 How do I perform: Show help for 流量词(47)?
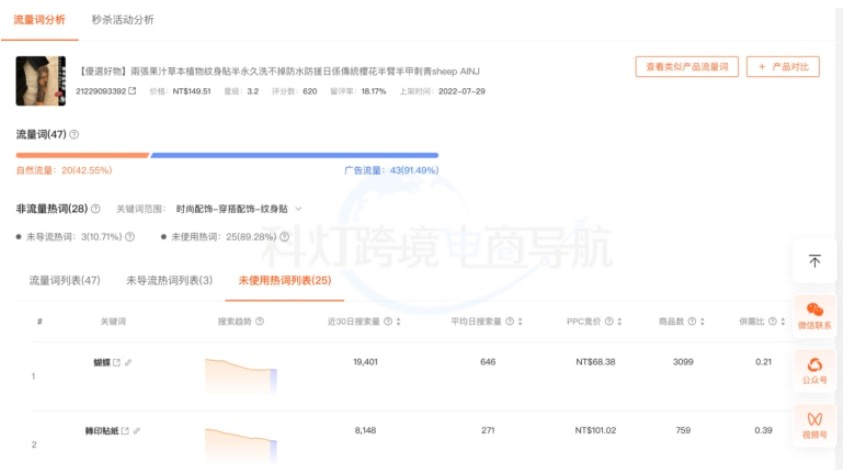(74, 134)
